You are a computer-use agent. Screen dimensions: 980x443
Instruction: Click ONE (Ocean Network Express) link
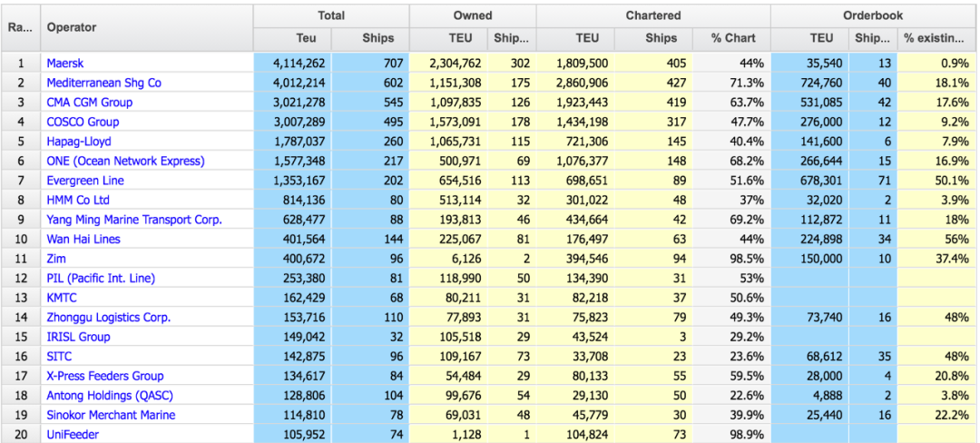[125, 161]
